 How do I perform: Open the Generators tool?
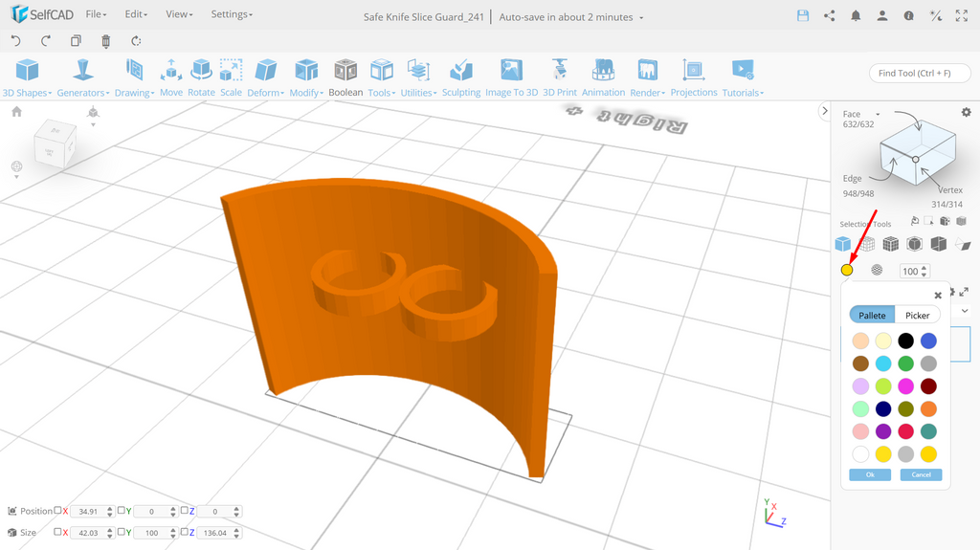pos(83,78)
